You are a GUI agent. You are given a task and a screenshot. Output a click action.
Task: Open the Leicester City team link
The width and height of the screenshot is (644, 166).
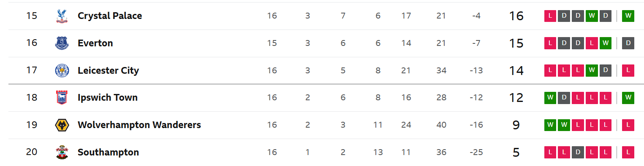coord(108,70)
